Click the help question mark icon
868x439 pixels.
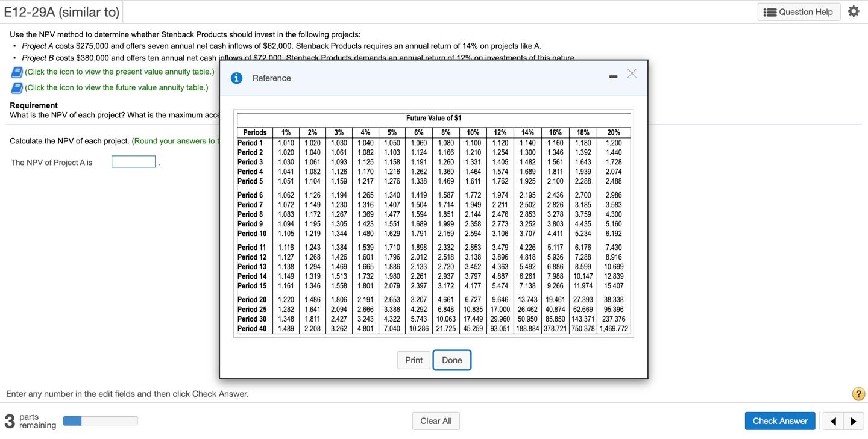pos(859,394)
